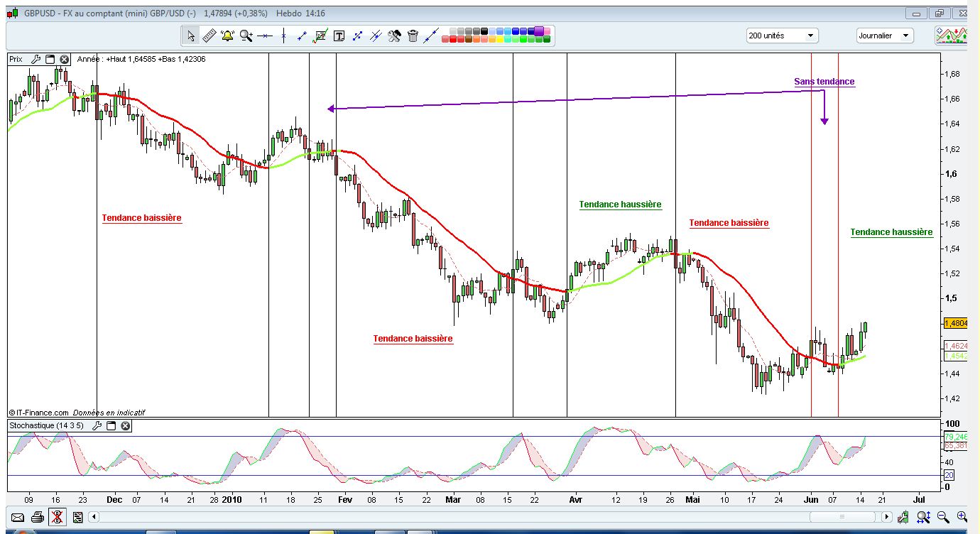980x534 pixels.
Task: Open the drawing tools settings wrench
Action: click(394, 35)
